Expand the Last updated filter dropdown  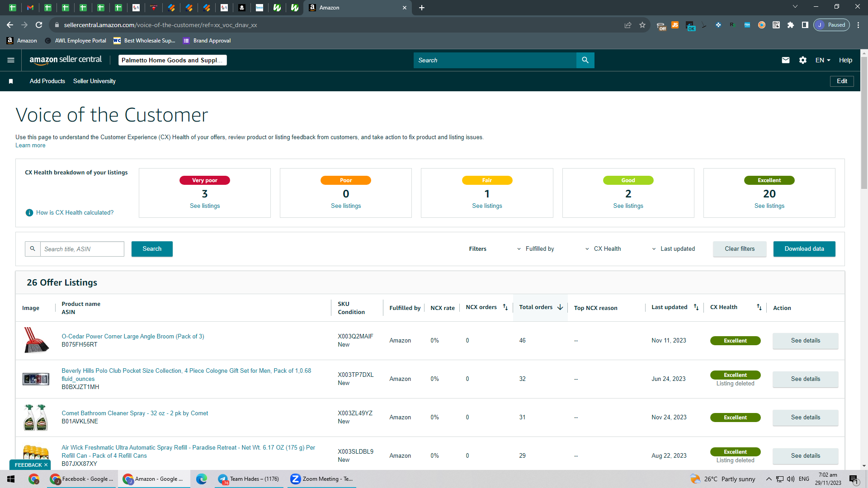674,249
